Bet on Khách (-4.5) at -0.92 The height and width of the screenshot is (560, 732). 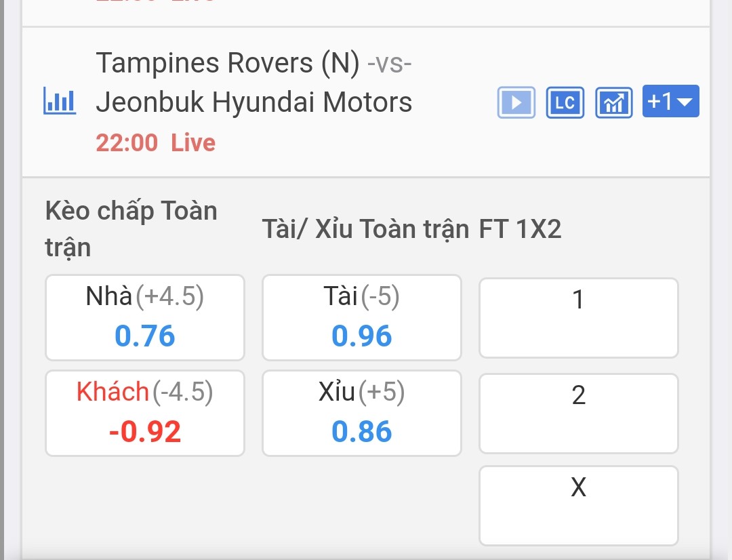[145, 413]
